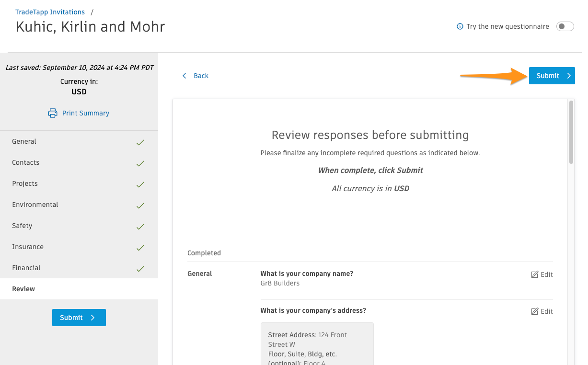Click the sidebar Submit button
Image resolution: width=588 pixels, height=365 pixels.
79,317
